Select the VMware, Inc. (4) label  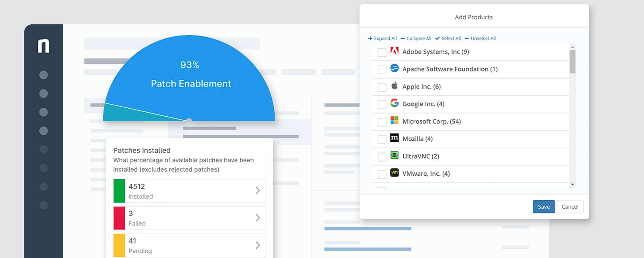point(426,173)
